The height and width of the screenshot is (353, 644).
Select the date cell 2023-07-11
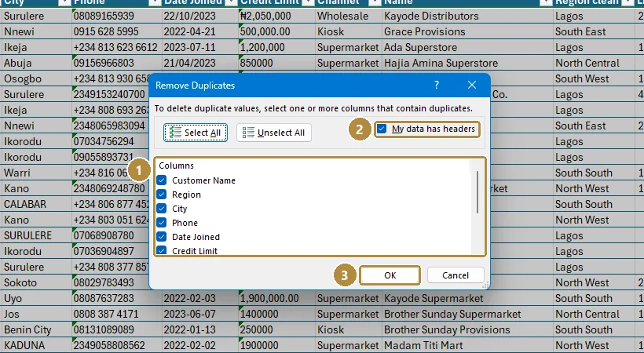tap(200, 47)
